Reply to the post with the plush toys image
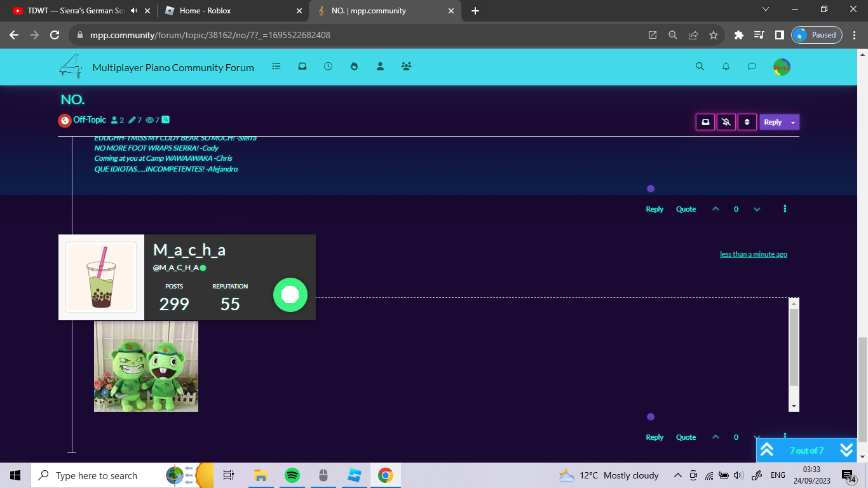Viewport: 868px width, 488px height. coord(654,437)
